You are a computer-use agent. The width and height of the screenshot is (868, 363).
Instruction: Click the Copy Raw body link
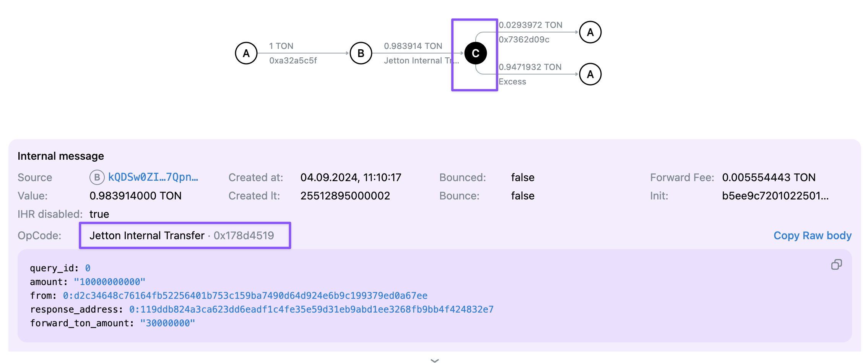click(x=812, y=235)
